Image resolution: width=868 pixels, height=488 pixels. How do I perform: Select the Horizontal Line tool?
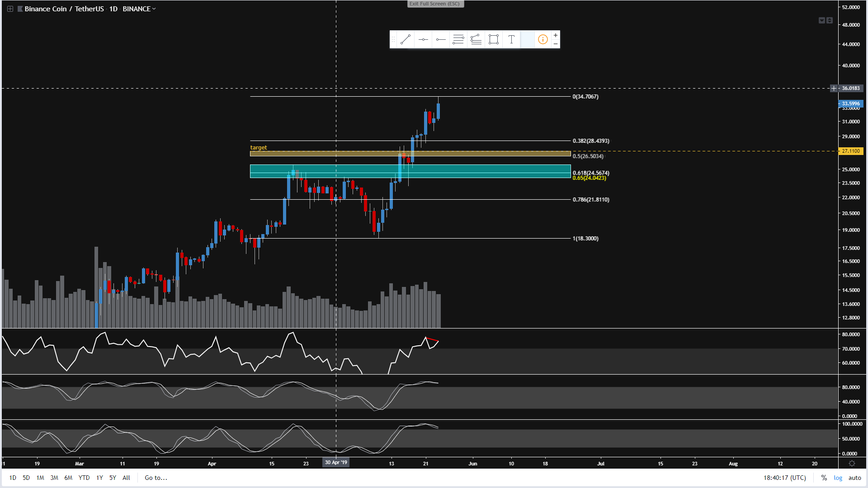pos(423,40)
